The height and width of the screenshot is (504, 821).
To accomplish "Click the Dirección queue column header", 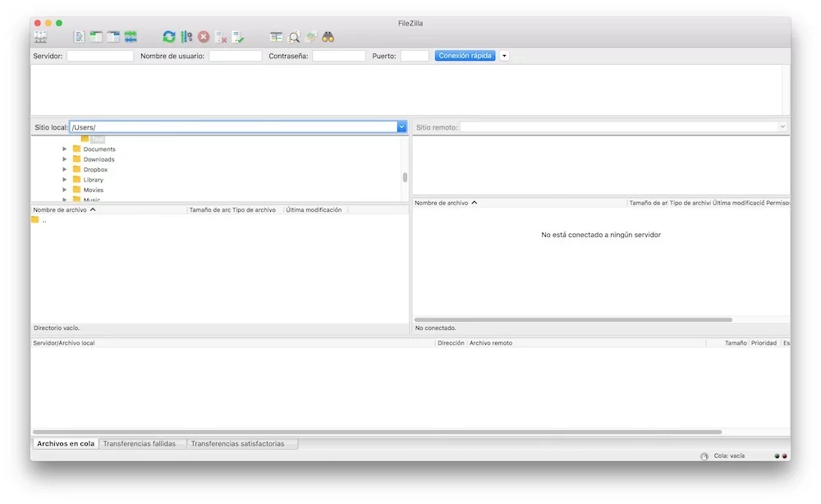I will click(451, 343).
